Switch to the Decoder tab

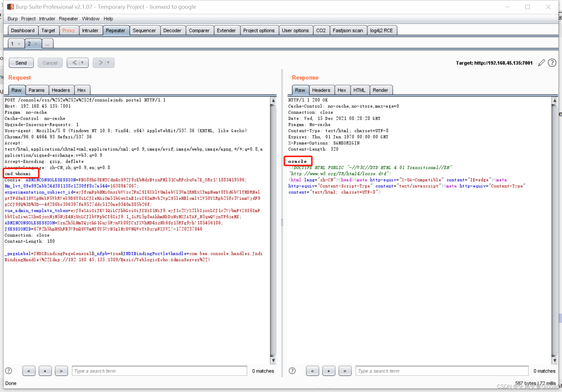tap(172, 30)
